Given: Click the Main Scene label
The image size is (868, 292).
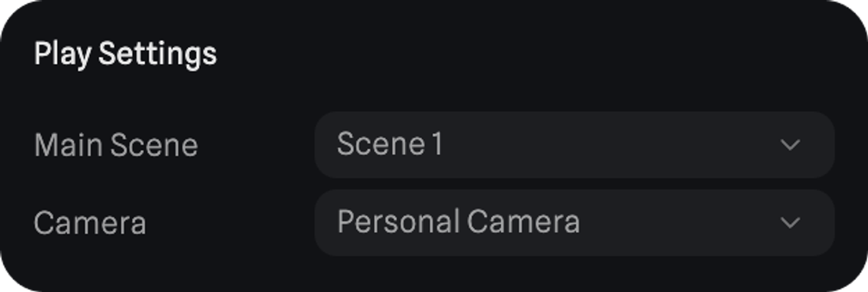Looking at the screenshot, I should click(116, 145).
